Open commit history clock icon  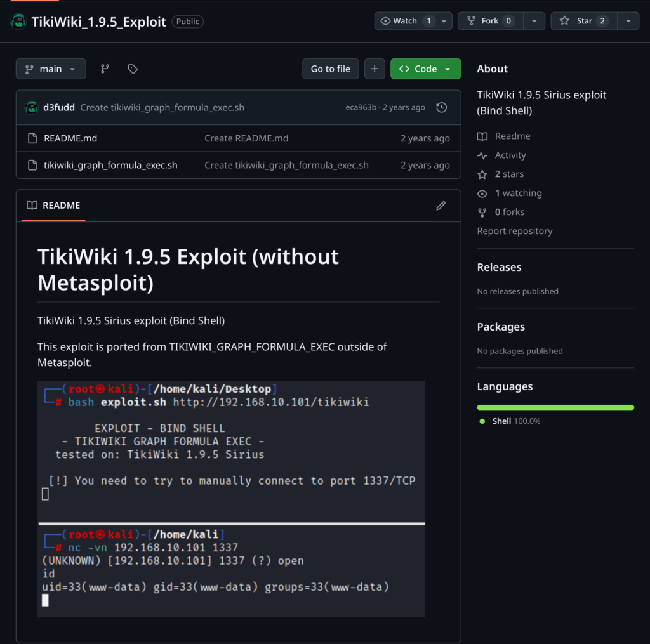442,107
